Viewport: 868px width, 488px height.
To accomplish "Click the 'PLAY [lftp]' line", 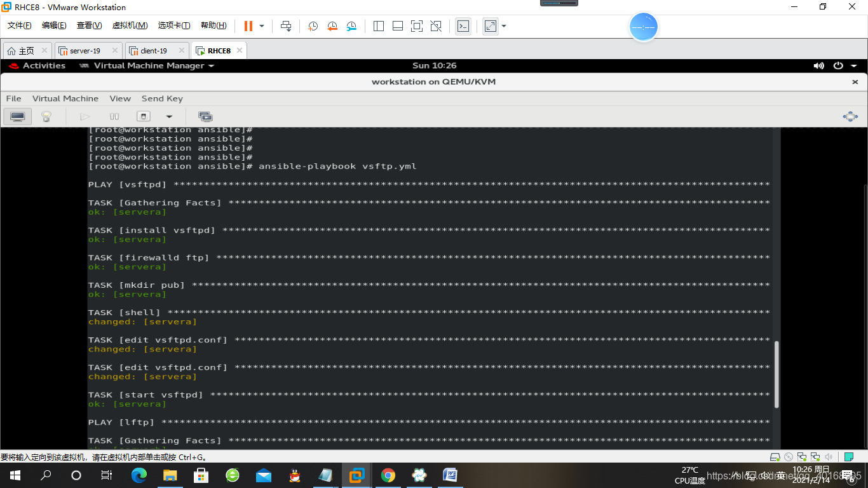I will click(x=429, y=423).
